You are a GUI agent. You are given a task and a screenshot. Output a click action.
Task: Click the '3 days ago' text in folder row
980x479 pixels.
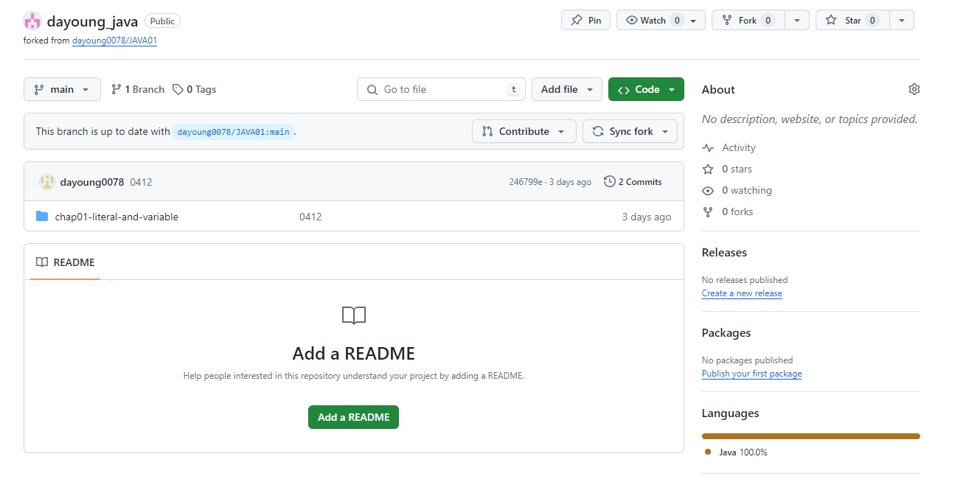647,217
